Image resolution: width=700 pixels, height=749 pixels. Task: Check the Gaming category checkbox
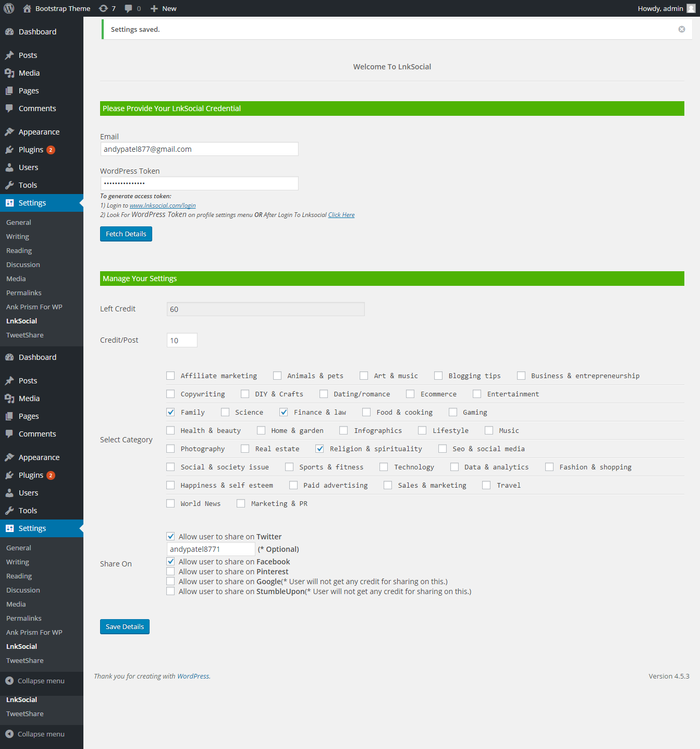click(453, 412)
